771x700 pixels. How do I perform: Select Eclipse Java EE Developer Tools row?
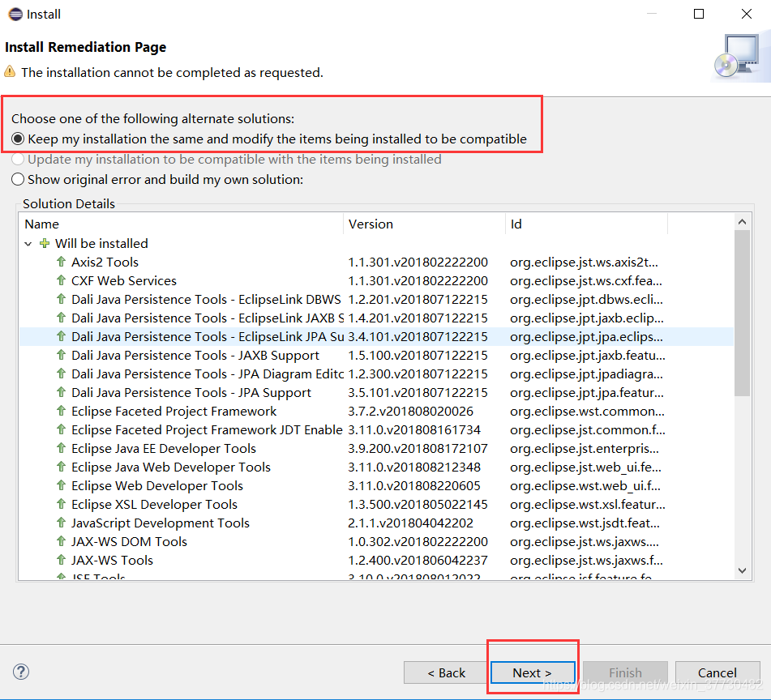376,449
